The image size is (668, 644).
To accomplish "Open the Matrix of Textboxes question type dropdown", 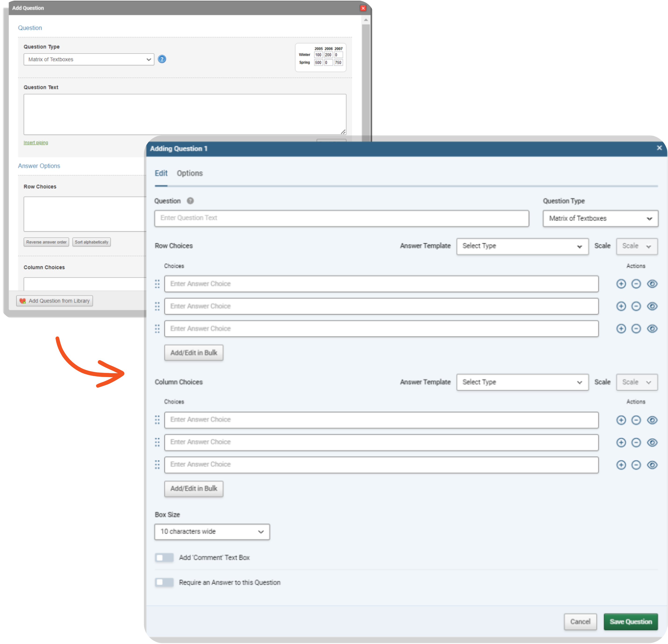I will point(600,218).
